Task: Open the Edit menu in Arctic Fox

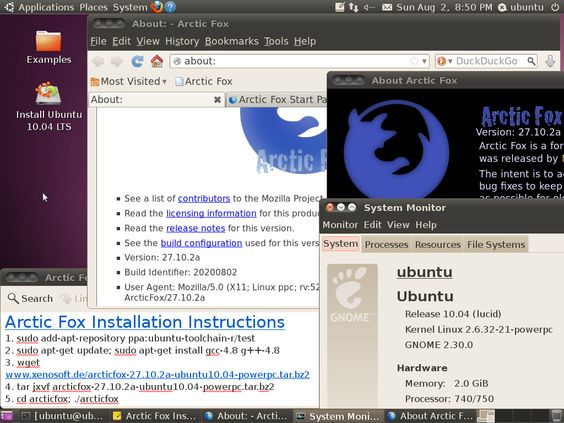Action: point(121,41)
